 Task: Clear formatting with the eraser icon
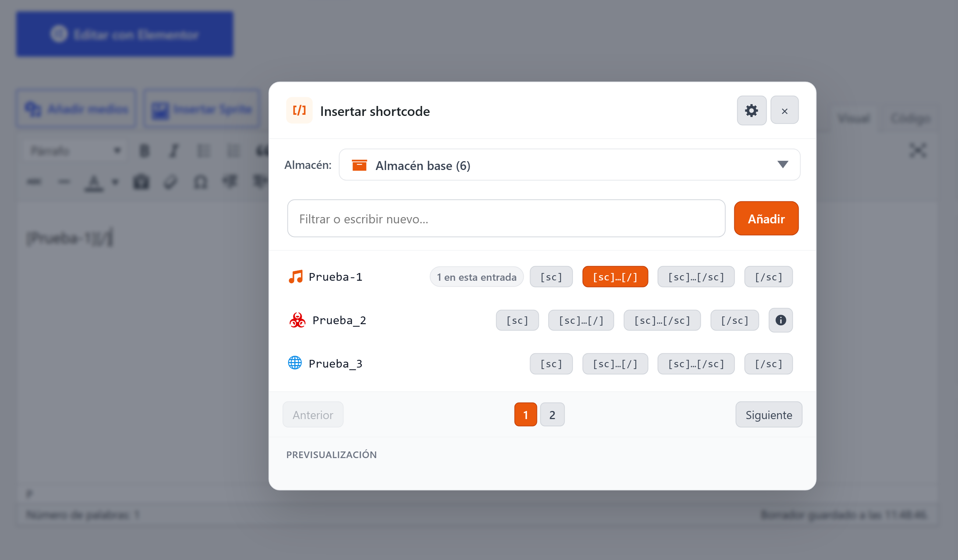point(171,182)
